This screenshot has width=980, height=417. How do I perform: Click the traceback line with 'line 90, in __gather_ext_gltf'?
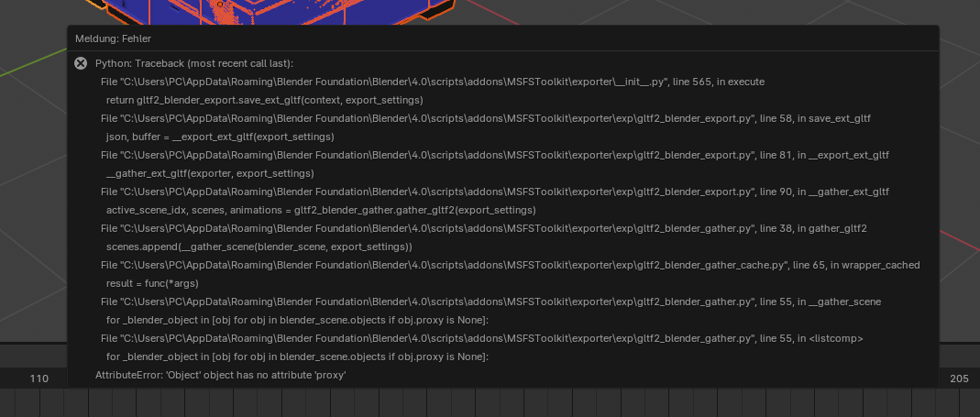[x=495, y=192]
